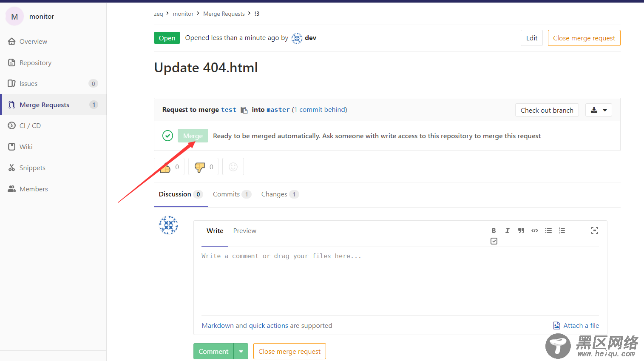This screenshot has height=361, width=644.
Task: Apply italic text formatting
Action: [x=507, y=230]
